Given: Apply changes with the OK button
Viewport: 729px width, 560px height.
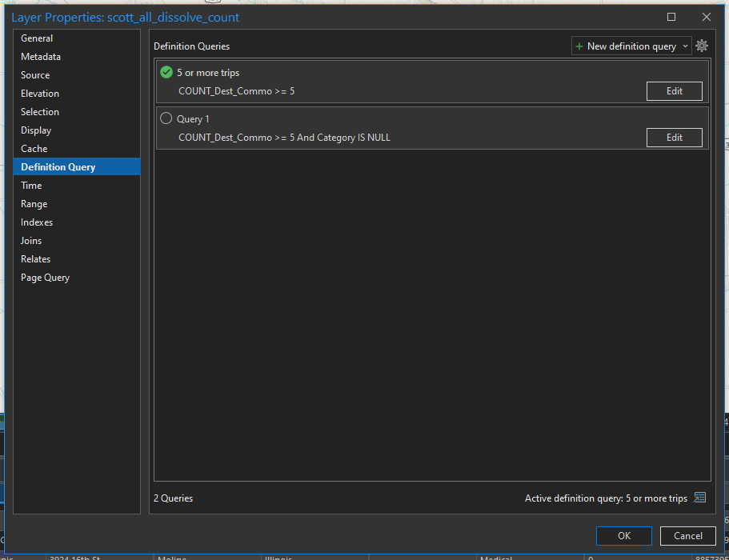Looking at the screenshot, I should pos(623,536).
